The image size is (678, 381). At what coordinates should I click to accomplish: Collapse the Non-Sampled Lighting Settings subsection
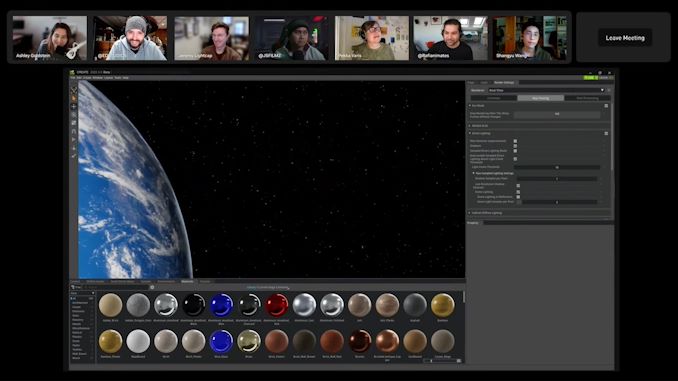(473, 173)
